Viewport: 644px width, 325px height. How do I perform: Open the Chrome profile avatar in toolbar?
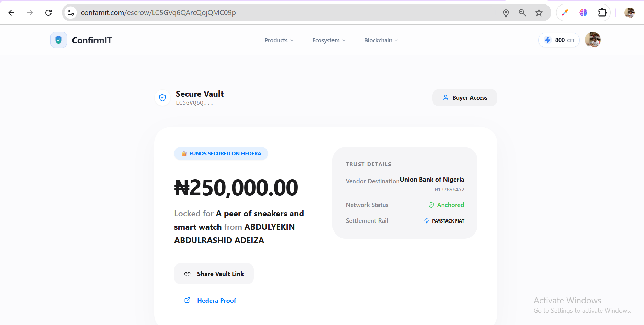(629, 13)
